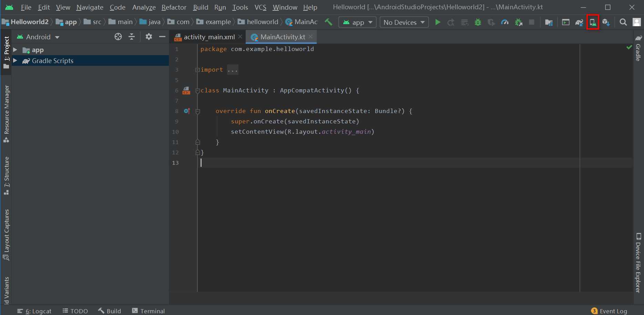Click the Stop square button
The width and height of the screenshot is (644, 315).
[x=532, y=22]
